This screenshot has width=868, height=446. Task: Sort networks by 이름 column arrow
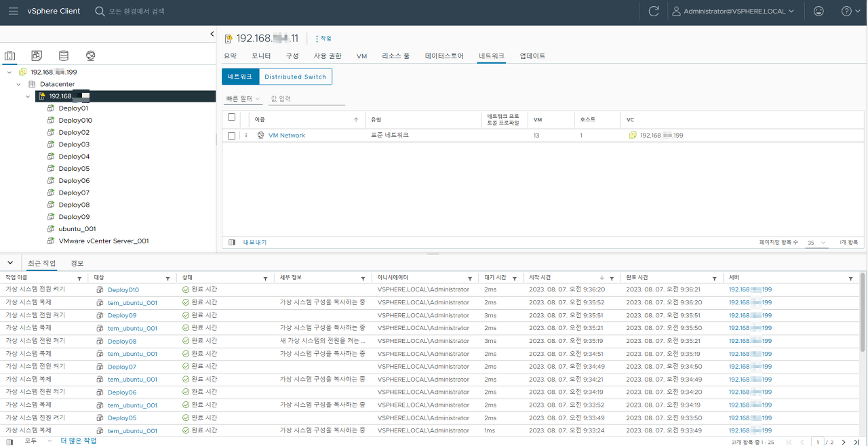(356, 119)
